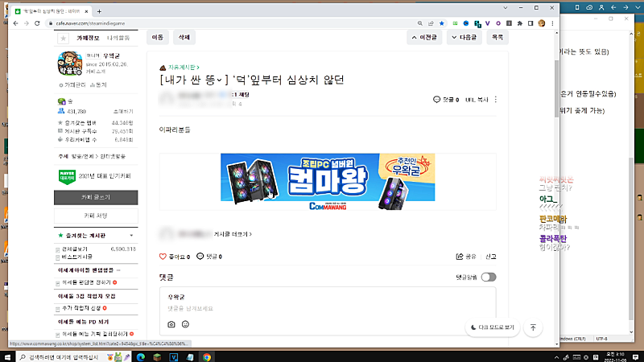644x362 pixels.
Task: Click the 신고 report link
Action: point(491,257)
